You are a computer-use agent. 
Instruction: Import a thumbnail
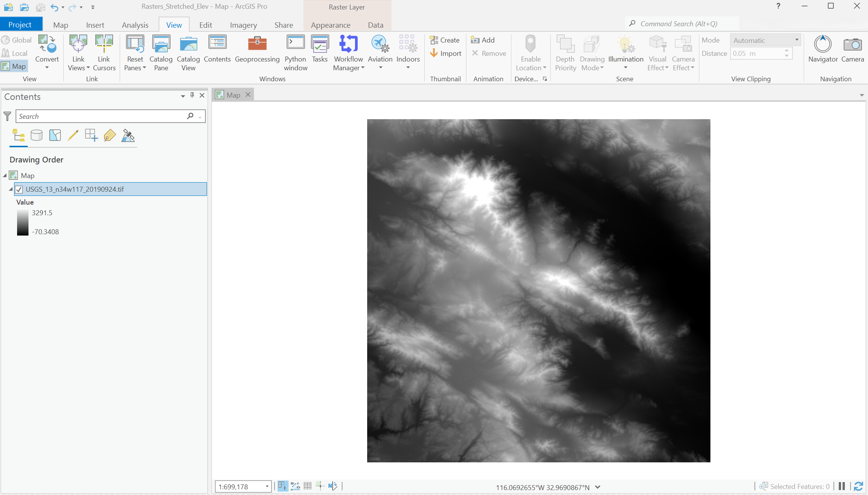445,54
